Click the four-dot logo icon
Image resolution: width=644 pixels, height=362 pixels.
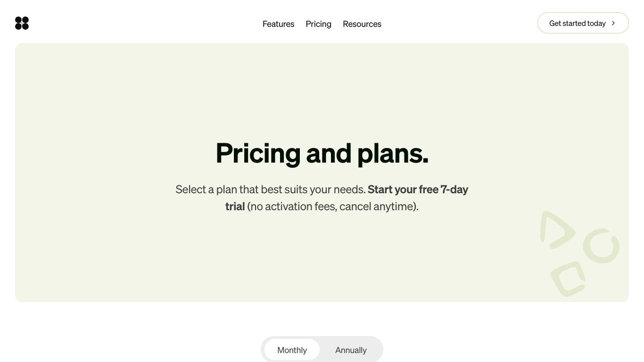point(22,23)
